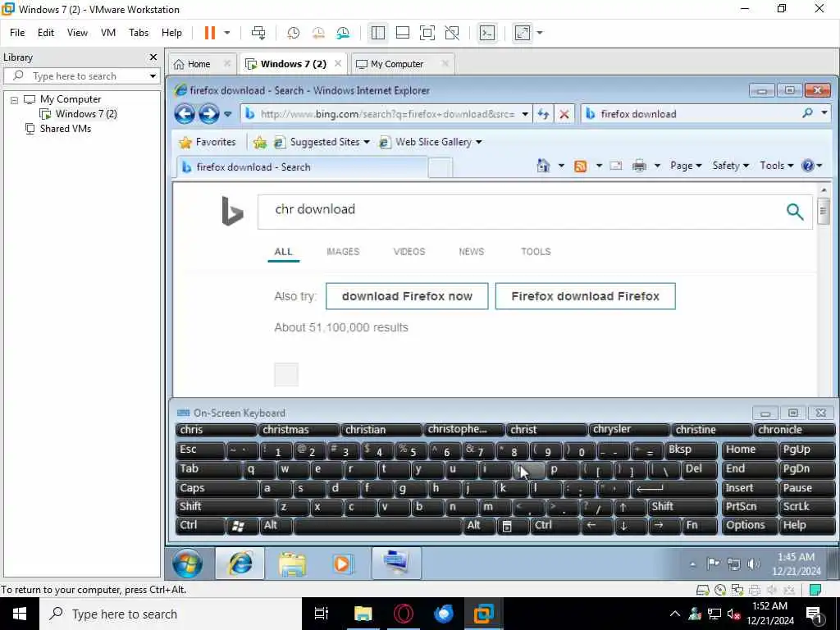Open the VMware File menu
840x630 pixels.
[x=17, y=33]
